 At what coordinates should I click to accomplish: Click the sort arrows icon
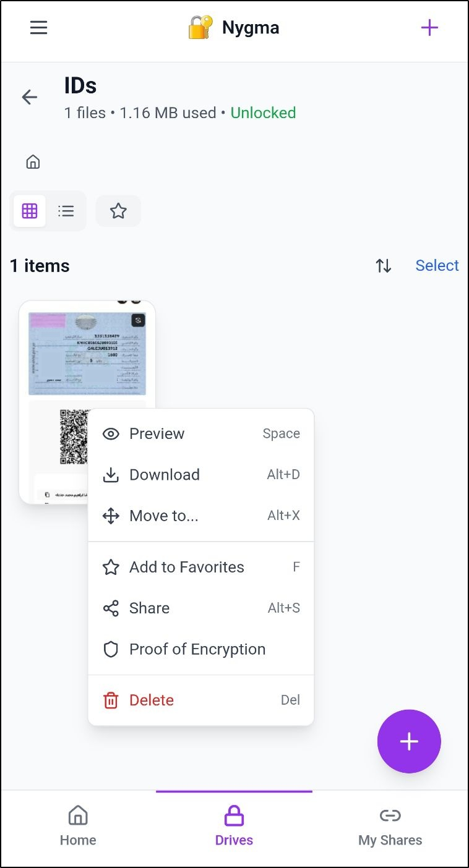tap(383, 266)
